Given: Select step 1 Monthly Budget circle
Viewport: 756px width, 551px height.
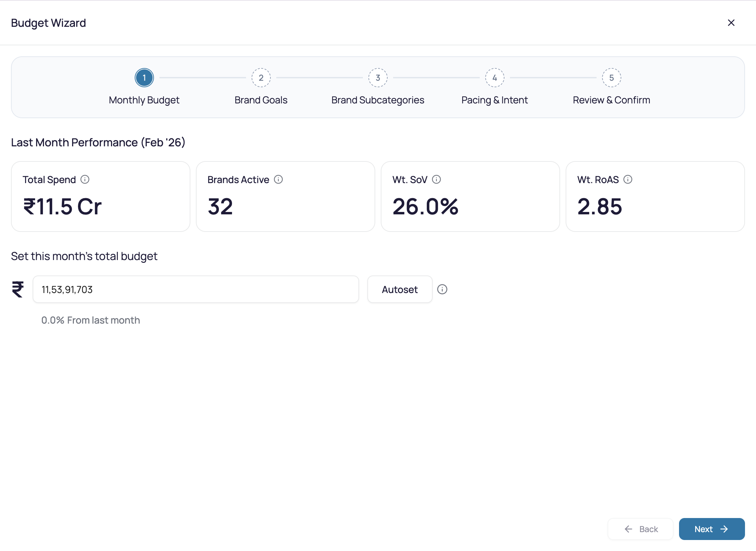Looking at the screenshot, I should pyautogui.click(x=144, y=78).
